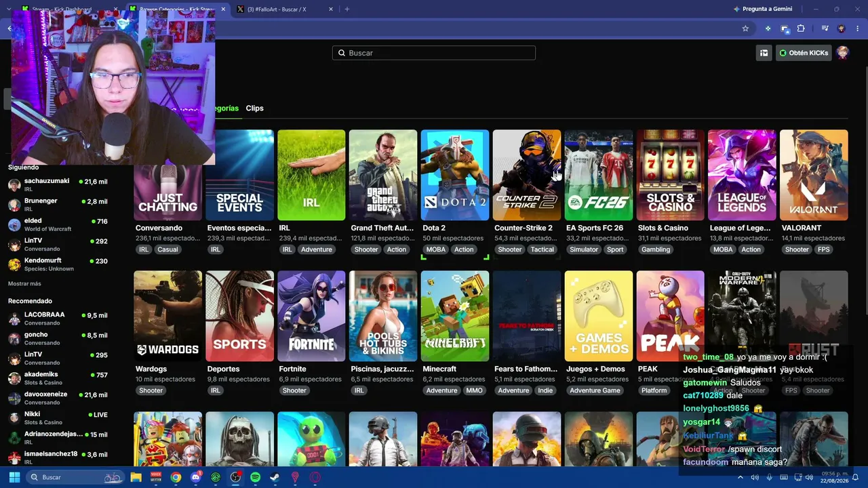This screenshot has width=868, height=488.
Task: Open goncho's recommended channel
Action: click(x=58, y=338)
